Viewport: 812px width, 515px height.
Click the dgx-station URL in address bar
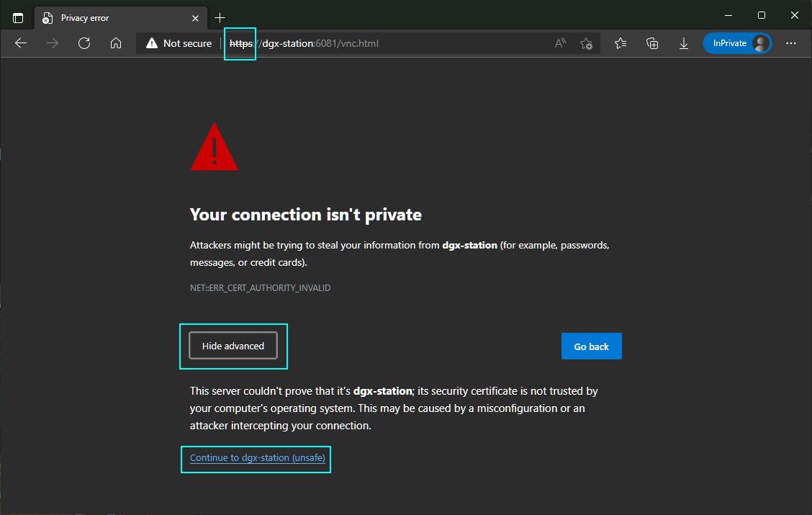317,43
